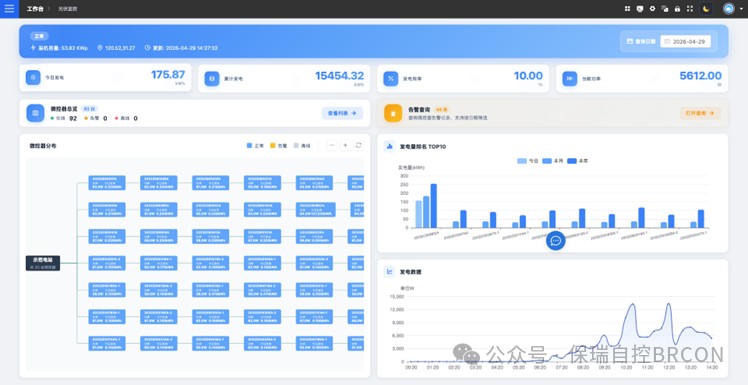Click the 10:20 label on time axis
The image size is (748, 385).
point(626,368)
